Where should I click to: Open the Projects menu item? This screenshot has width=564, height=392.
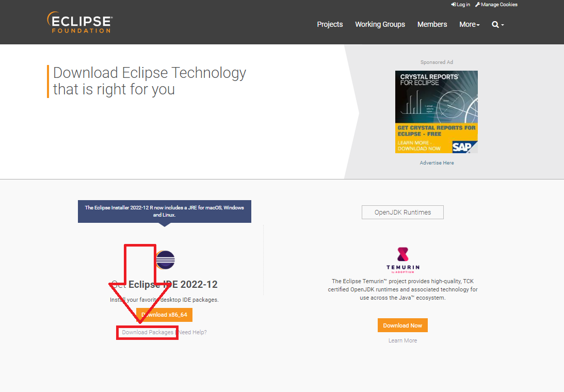pyautogui.click(x=330, y=24)
